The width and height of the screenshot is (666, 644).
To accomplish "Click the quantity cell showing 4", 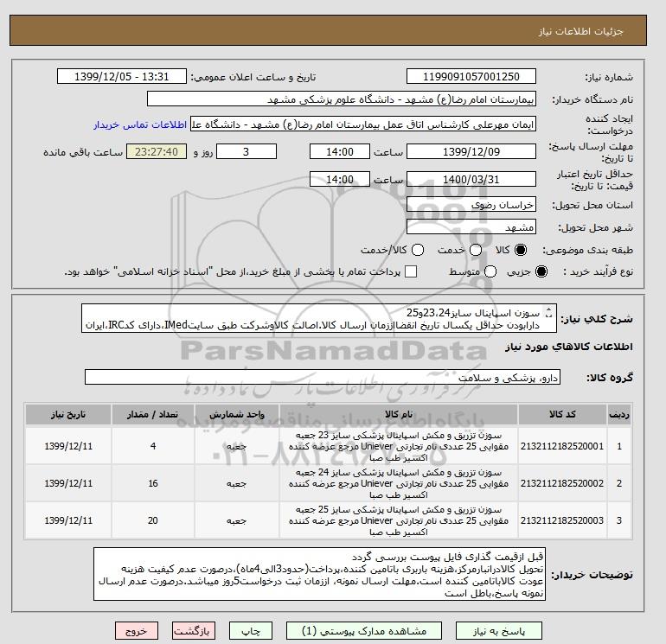I will click(153, 446).
